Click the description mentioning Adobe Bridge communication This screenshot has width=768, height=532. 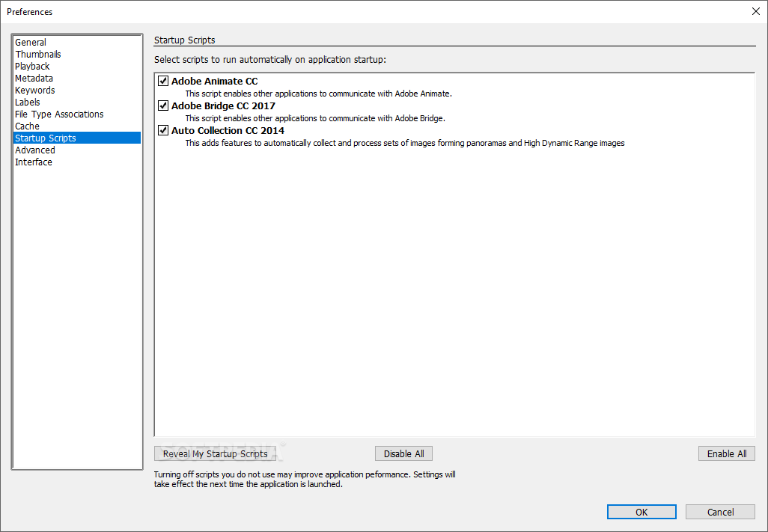pyautogui.click(x=315, y=118)
